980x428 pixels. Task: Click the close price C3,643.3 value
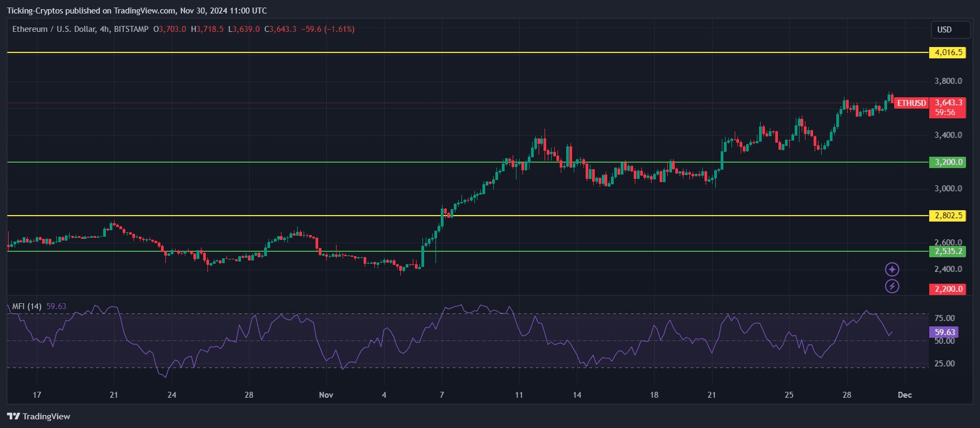[280, 29]
